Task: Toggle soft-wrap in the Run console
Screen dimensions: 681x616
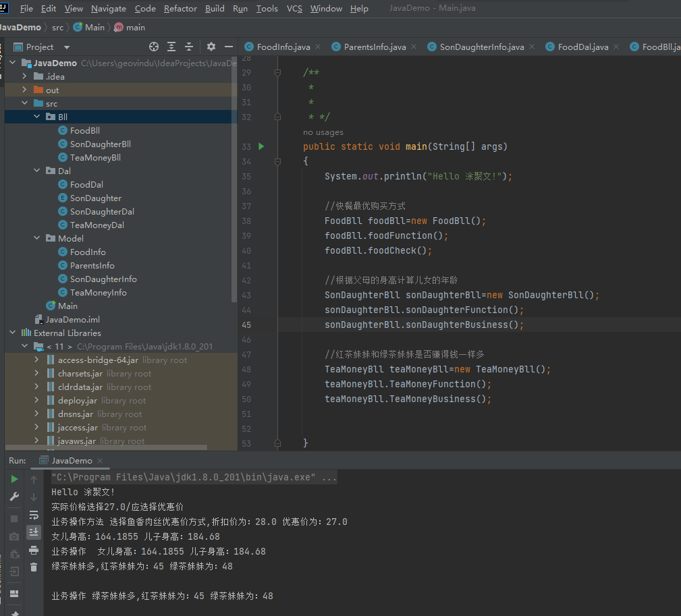Action: [34, 515]
